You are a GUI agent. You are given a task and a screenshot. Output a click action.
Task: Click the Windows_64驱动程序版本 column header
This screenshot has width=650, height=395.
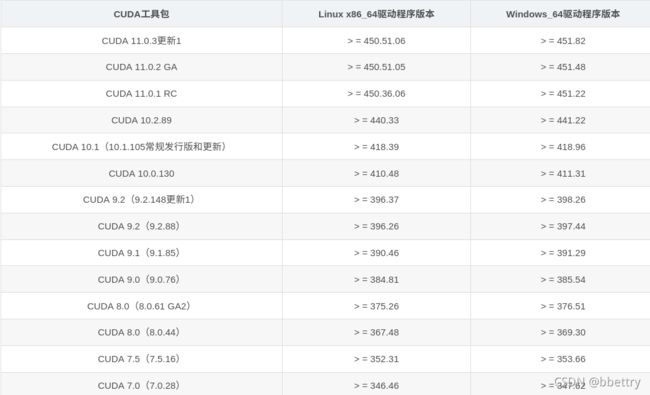pos(563,14)
